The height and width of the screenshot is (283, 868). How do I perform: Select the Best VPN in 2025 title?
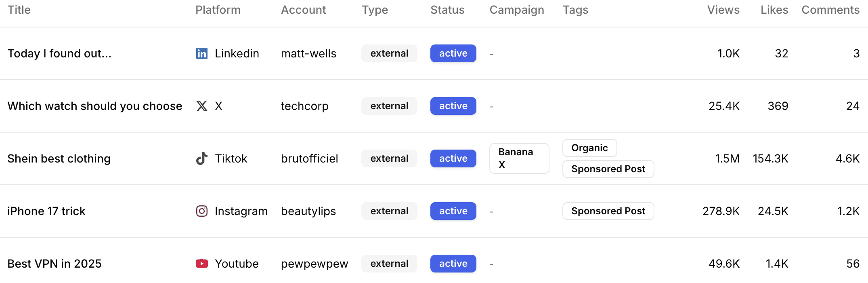[x=55, y=263]
